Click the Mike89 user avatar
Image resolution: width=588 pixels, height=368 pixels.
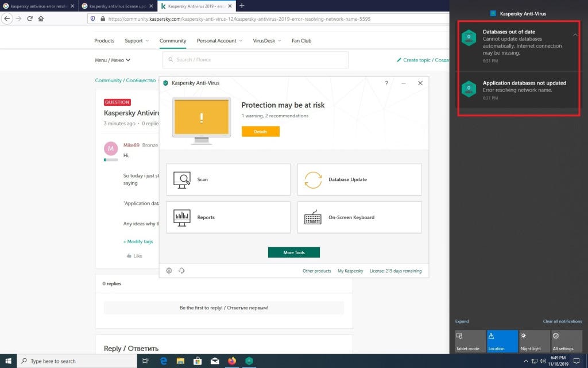click(x=111, y=149)
